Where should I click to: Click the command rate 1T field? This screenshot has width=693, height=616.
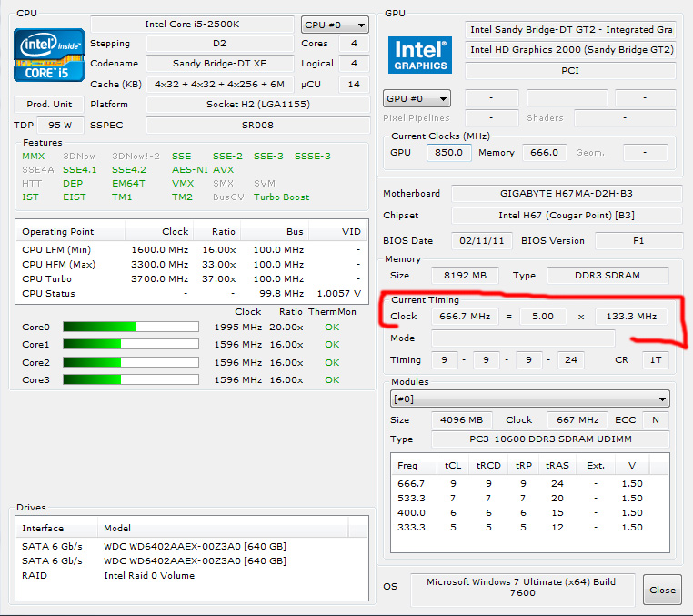click(x=656, y=360)
